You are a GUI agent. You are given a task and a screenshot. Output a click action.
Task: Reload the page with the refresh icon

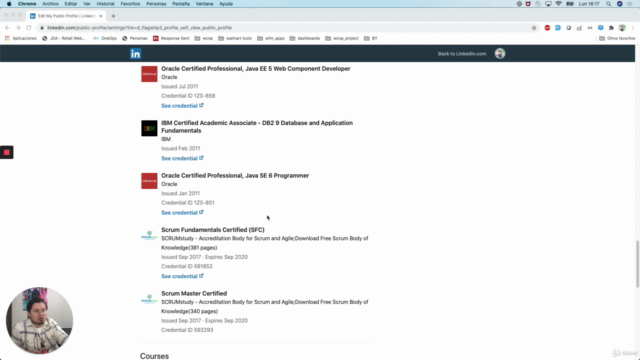point(29,28)
